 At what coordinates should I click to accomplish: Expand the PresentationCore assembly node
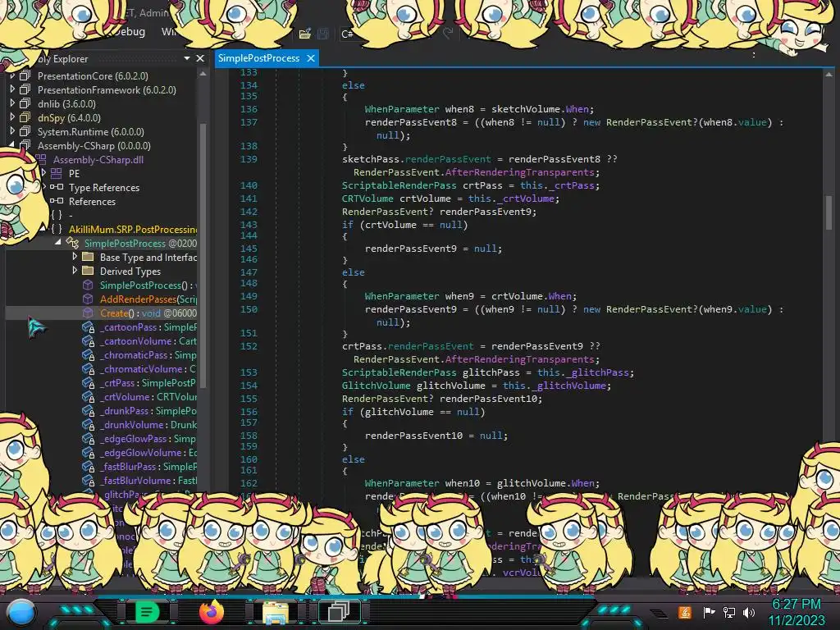[12, 75]
